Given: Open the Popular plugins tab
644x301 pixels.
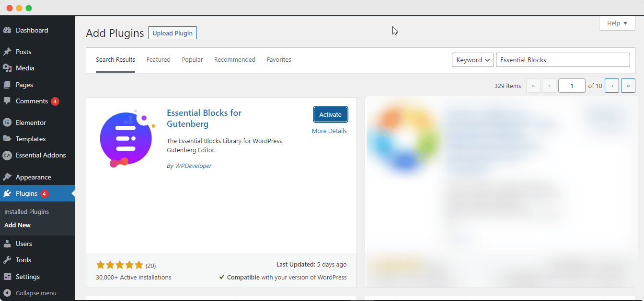Looking at the screenshot, I should point(192,60).
